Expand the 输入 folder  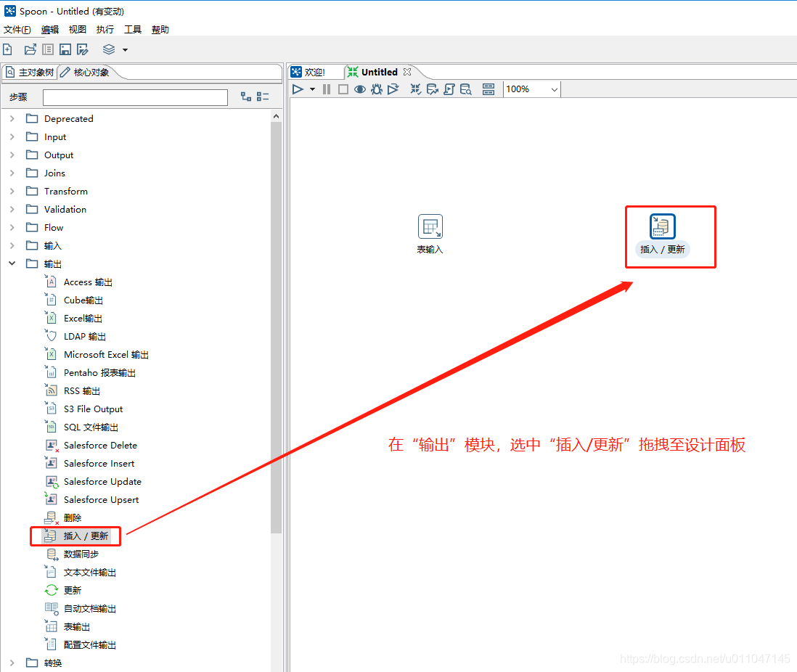tap(12, 245)
